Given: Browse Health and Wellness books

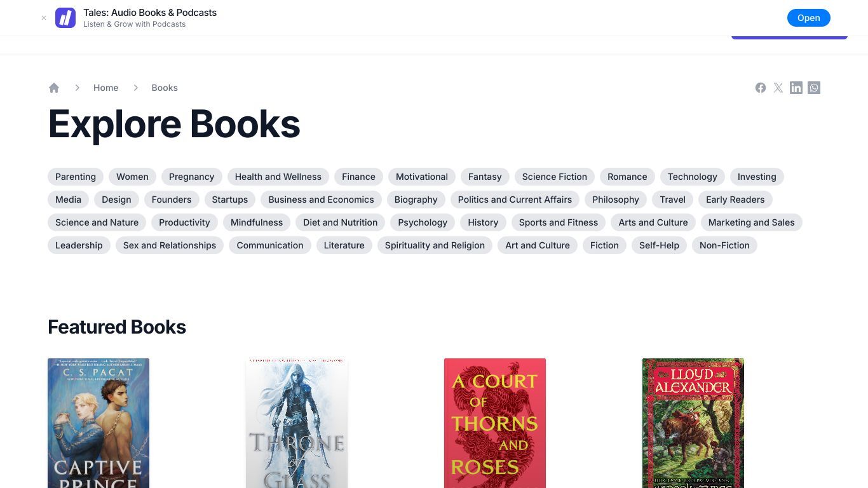Looking at the screenshot, I should (x=278, y=177).
